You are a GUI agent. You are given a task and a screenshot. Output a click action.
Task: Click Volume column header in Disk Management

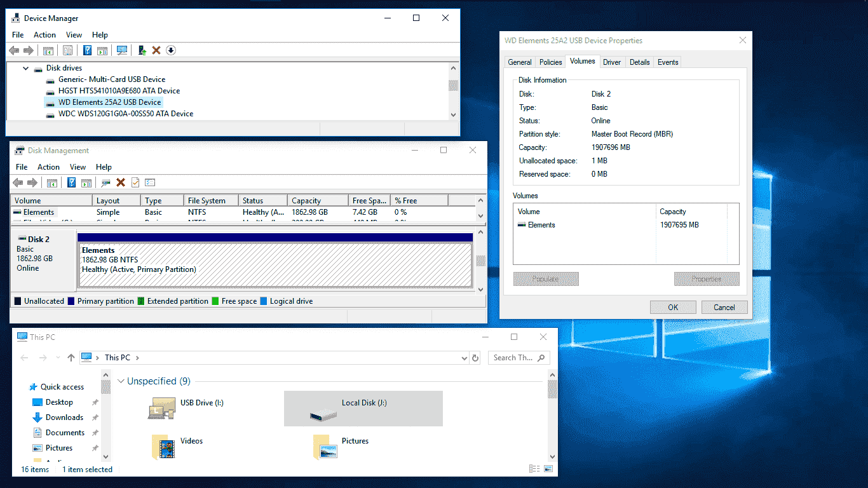pyautogui.click(x=52, y=200)
